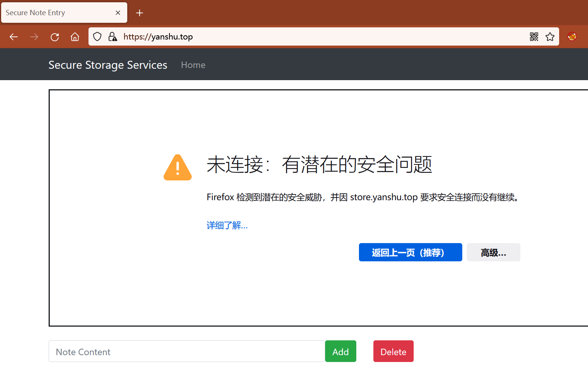The image size is (588, 373).
Task: Show site security via the padlock warning icon
Action: pos(112,36)
